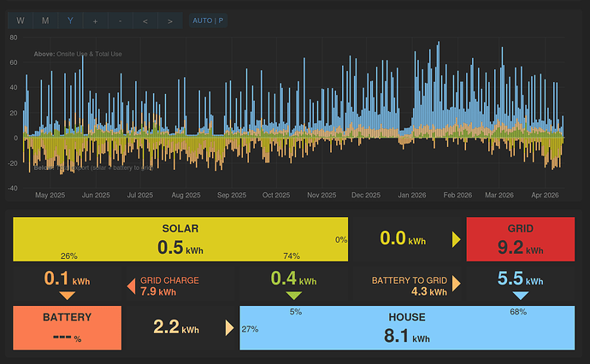590x364 pixels.
Task: Click the Oct 2025 axis label
Action: coord(276,195)
